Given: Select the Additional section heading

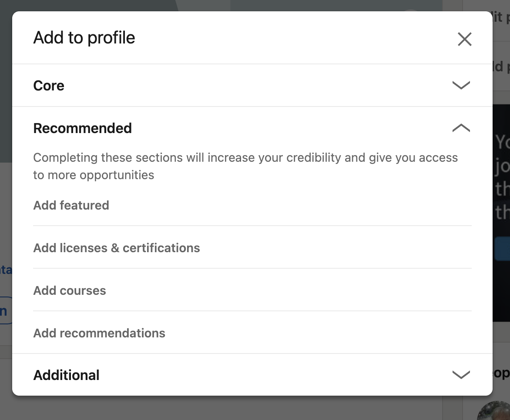Looking at the screenshot, I should (x=66, y=375).
